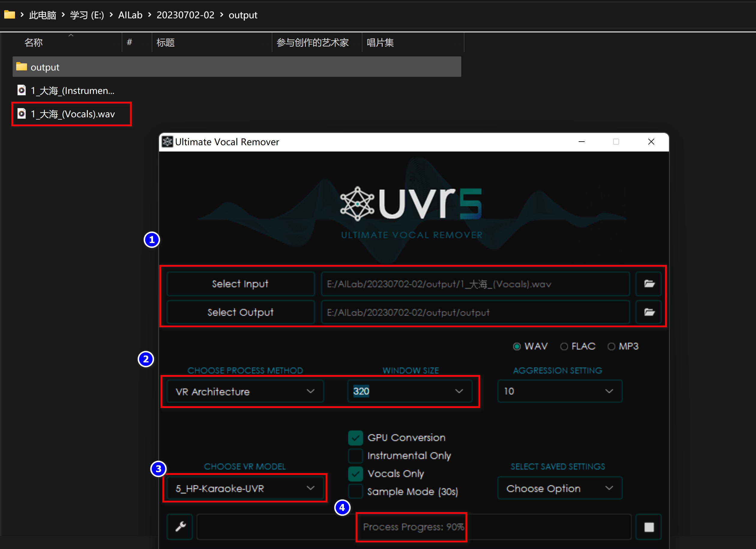756x549 pixels.
Task: Click the UVR app icon in title bar
Action: (x=167, y=142)
